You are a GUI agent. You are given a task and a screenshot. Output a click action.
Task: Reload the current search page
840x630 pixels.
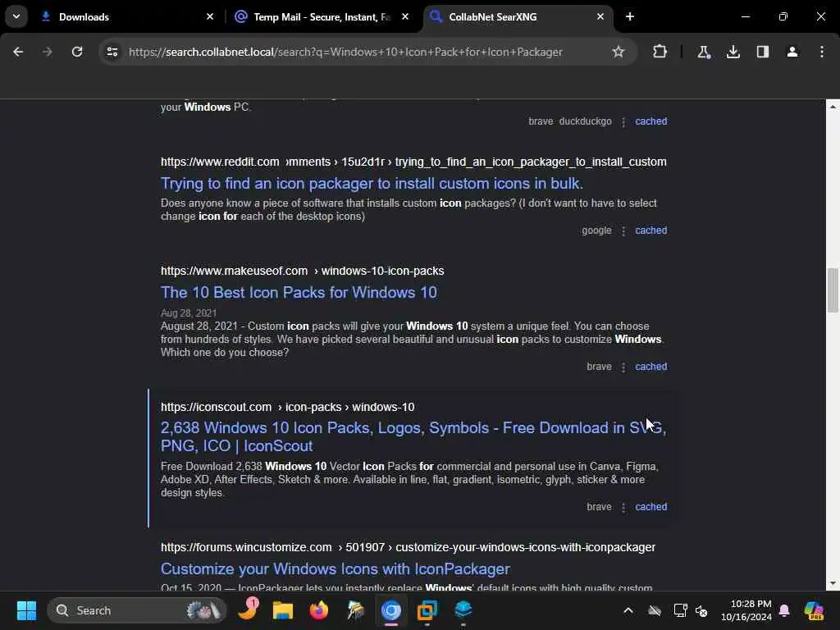click(77, 52)
